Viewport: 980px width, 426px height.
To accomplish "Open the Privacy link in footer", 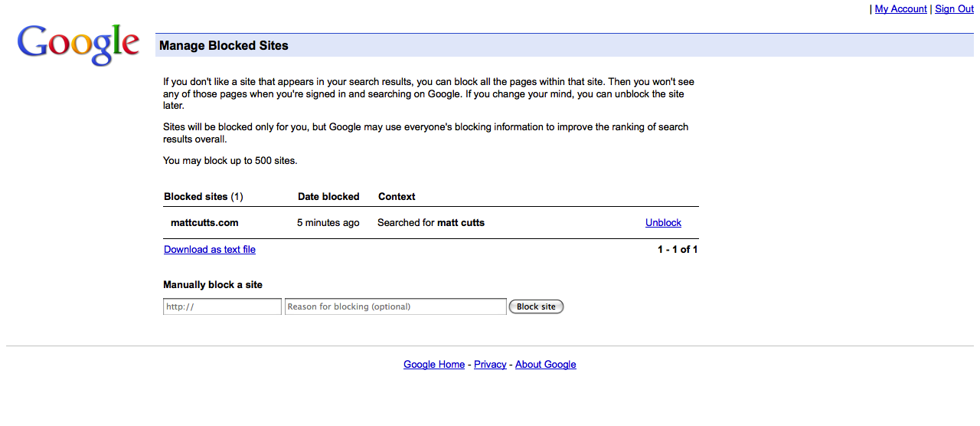I will (490, 365).
